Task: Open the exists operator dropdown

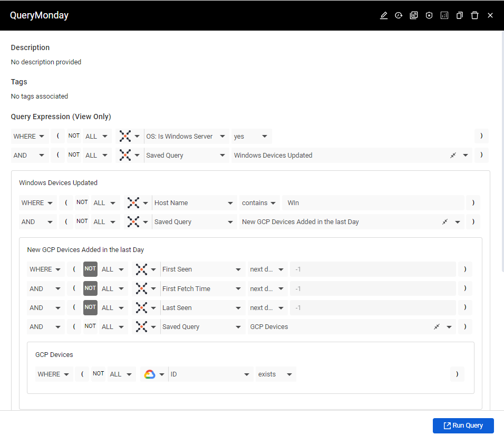Action: 276,374
